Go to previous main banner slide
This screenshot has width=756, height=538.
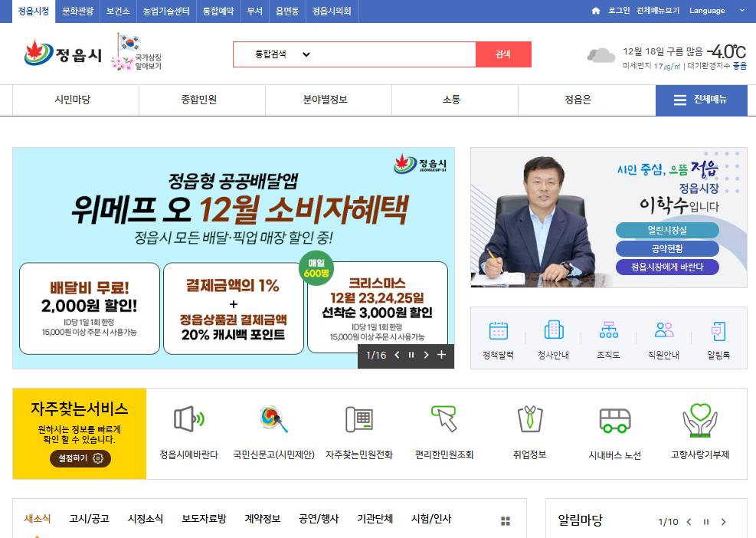pyautogui.click(x=397, y=355)
